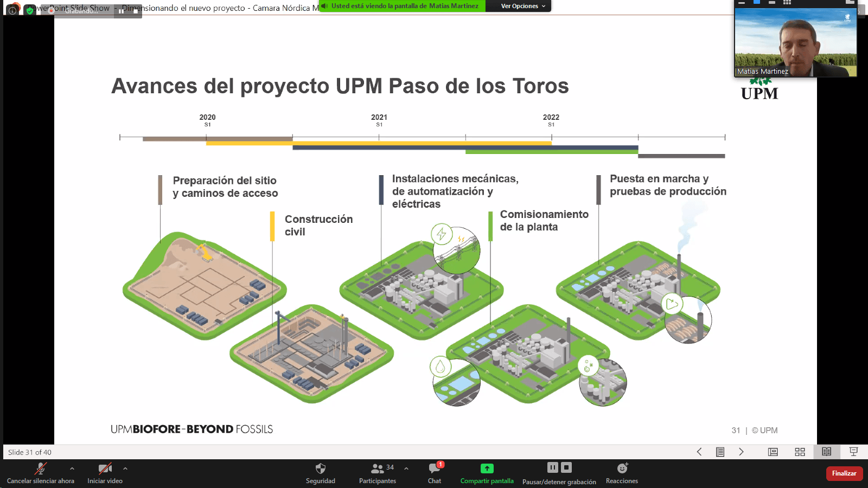The height and width of the screenshot is (488, 868).
Task: Go to previous slide arrow
Action: point(699,452)
